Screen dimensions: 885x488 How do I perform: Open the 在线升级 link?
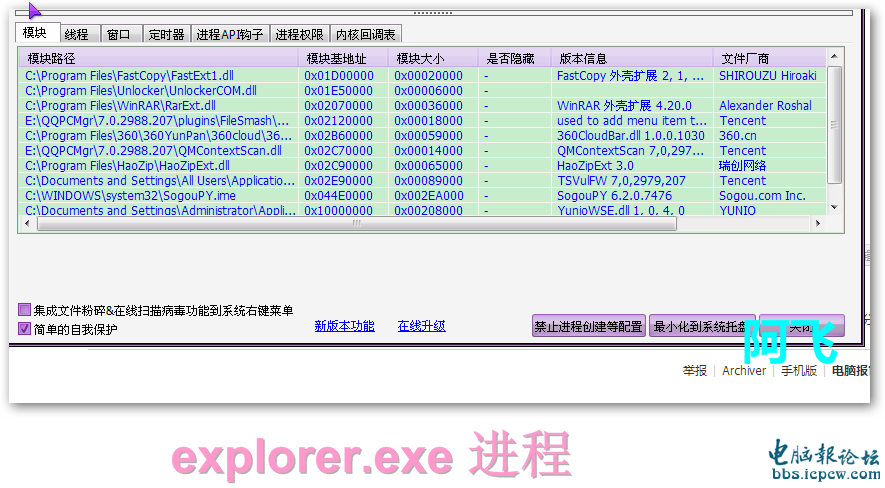click(x=422, y=326)
